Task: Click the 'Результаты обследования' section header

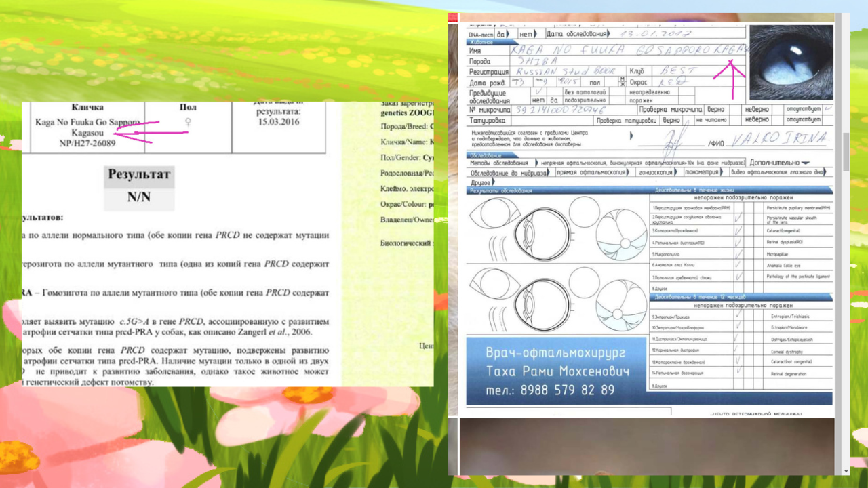Action: pyautogui.click(x=500, y=191)
